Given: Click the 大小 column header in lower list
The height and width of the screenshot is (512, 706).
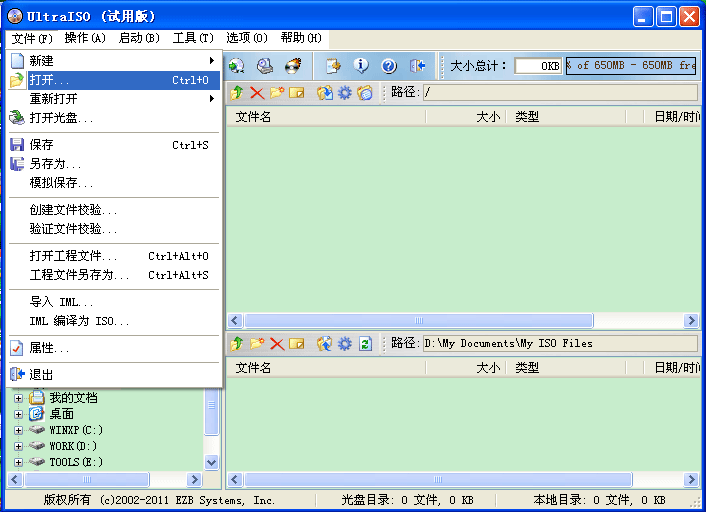Looking at the screenshot, I should coord(488,368).
